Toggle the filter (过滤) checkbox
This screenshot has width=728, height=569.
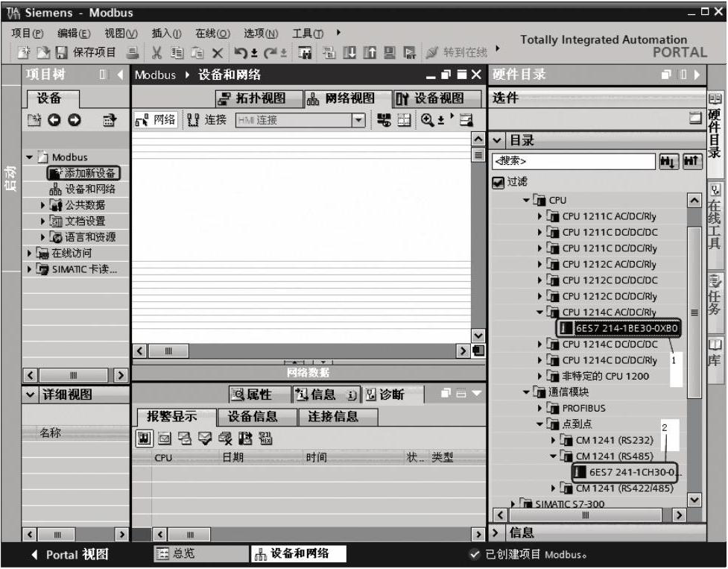pos(498,183)
